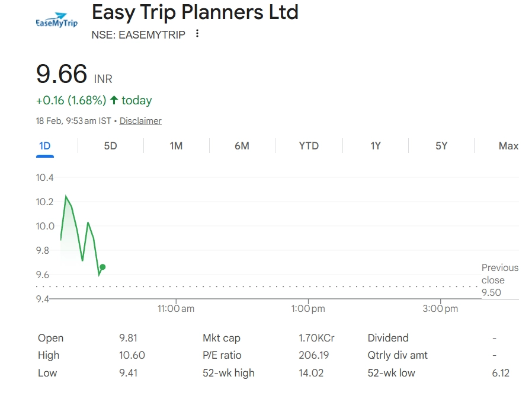The width and height of the screenshot is (532, 402).
Task: Click the NSE: EASEMYTRIP ticker label
Action: pyautogui.click(x=138, y=34)
